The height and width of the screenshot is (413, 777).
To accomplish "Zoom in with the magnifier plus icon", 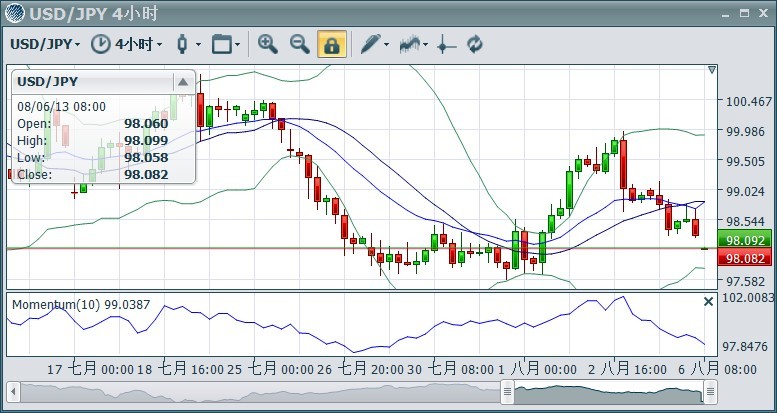I will tap(268, 44).
